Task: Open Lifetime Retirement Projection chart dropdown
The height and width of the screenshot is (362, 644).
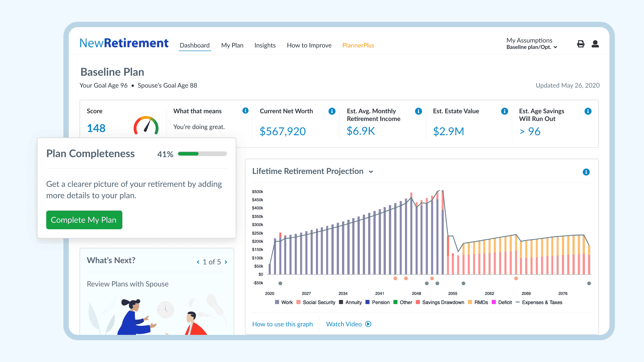Action: (x=371, y=172)
